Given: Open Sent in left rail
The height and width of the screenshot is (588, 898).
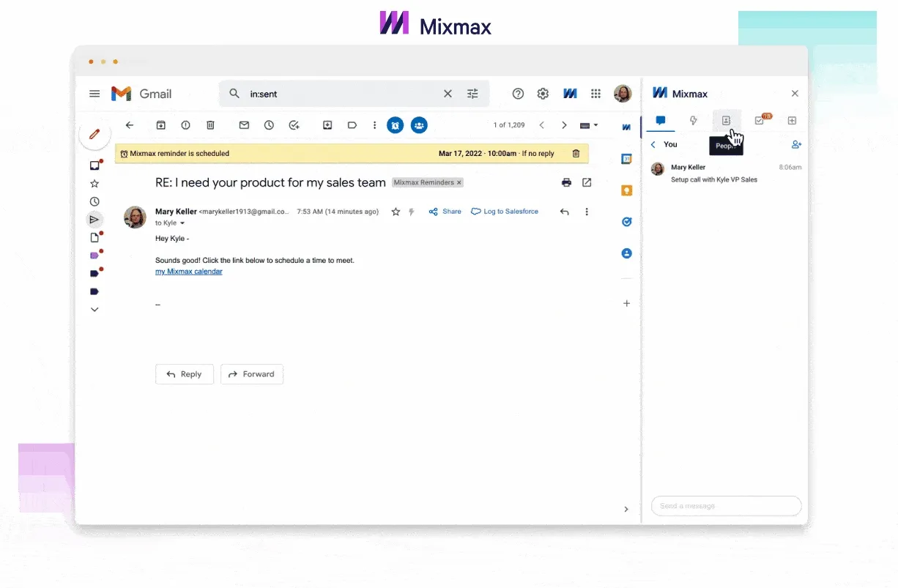Looking at the screenshot, I should pos(94,219).
